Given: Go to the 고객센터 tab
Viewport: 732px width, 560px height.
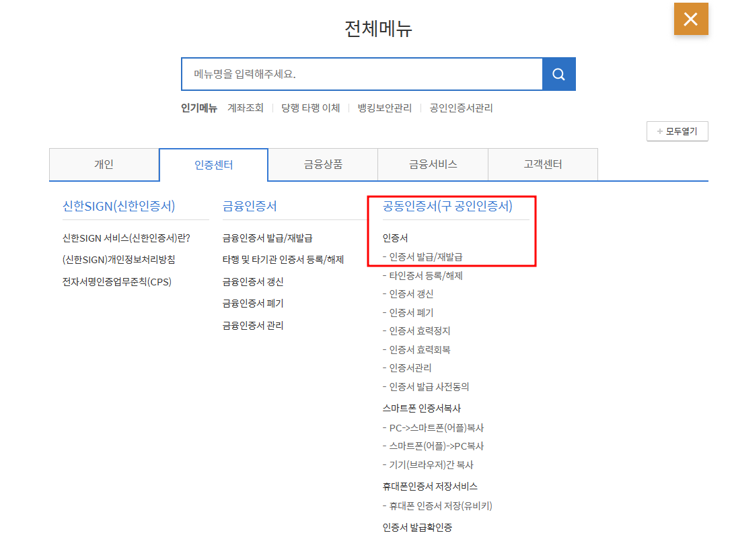Looking at the screenshot, I should [x=543, y=164].
